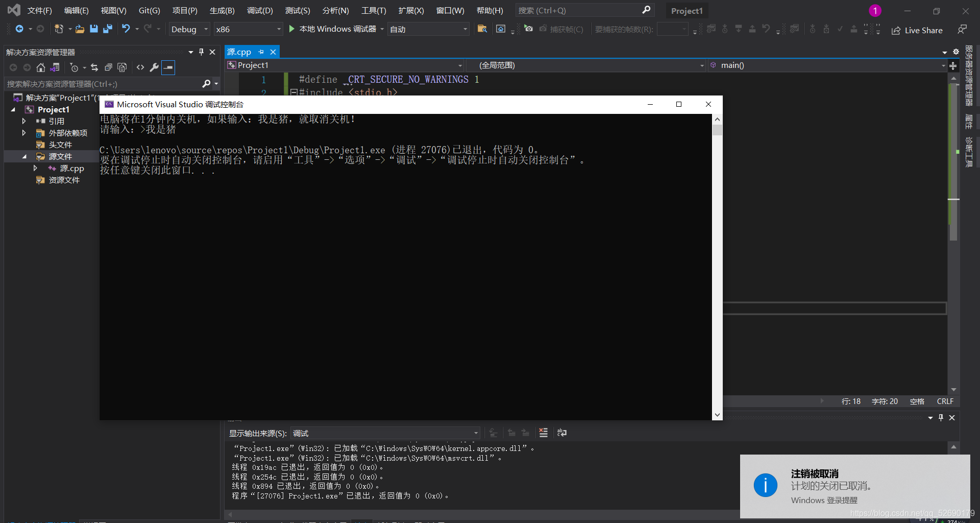Click the Solution Explorer home icon

pyautogui.click(x=41, y=67)
